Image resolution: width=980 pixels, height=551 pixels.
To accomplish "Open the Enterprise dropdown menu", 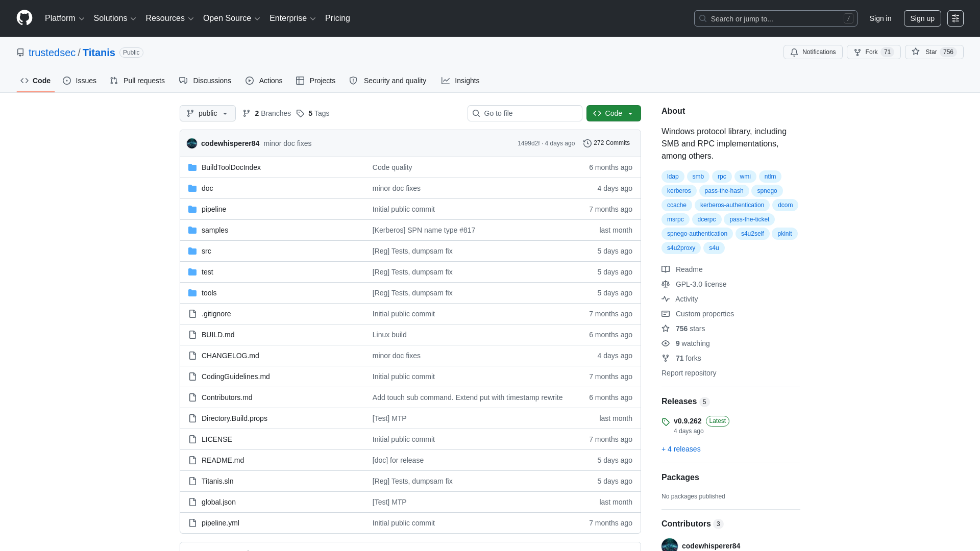I will coord(292,18).
